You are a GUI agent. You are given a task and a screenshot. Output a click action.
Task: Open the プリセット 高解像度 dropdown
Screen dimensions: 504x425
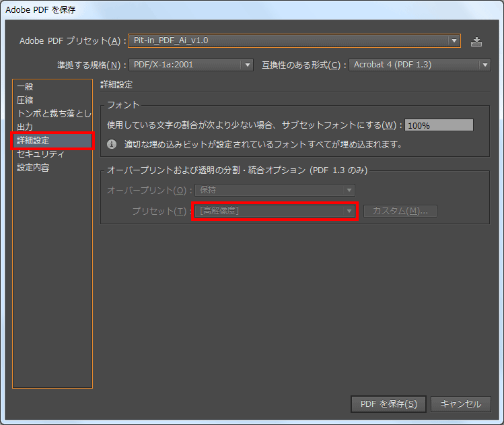[x=275, y=211]
